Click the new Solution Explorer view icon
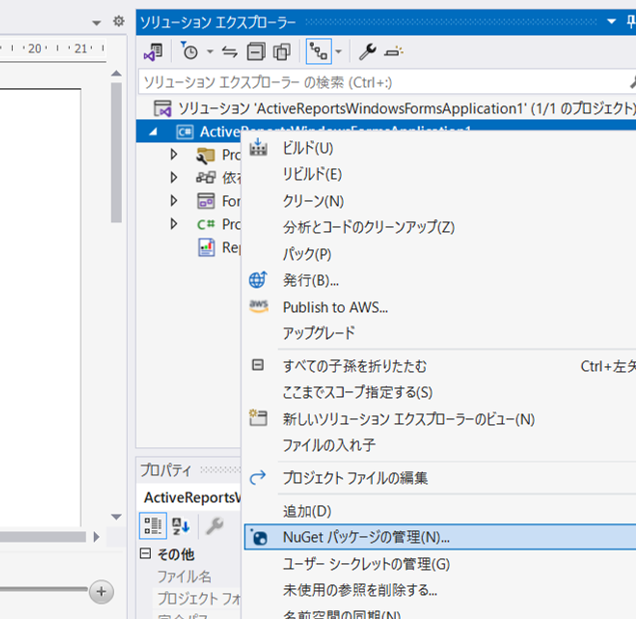 pyautogui.click(x=258, y=418)
